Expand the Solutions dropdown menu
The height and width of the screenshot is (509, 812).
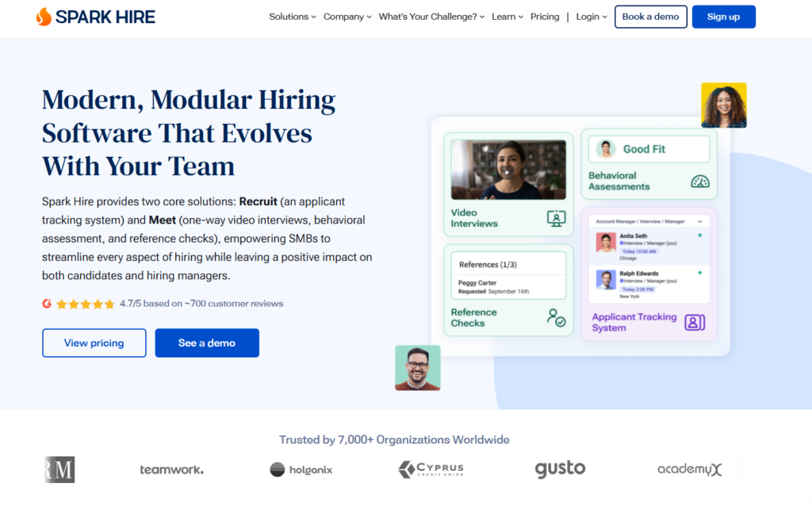click(x=292, y=17)
